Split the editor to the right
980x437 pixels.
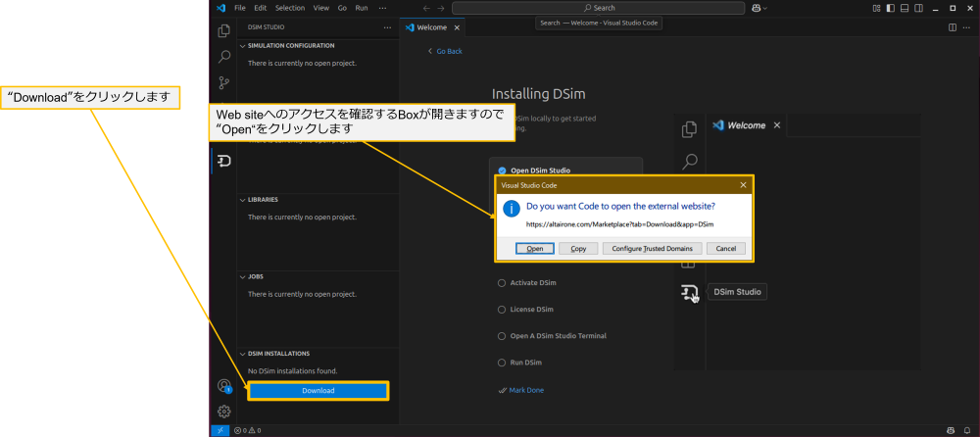(953, 27)
